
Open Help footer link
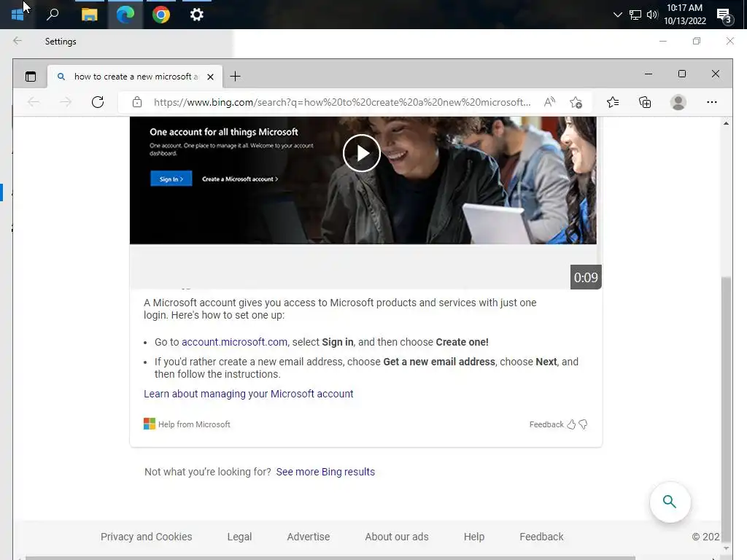coord(474,537)
